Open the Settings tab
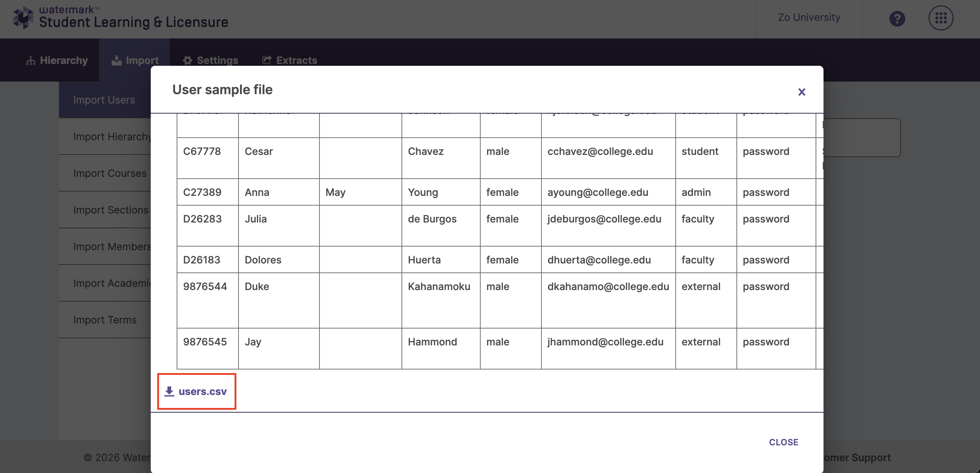 click(x=210, y=60)
